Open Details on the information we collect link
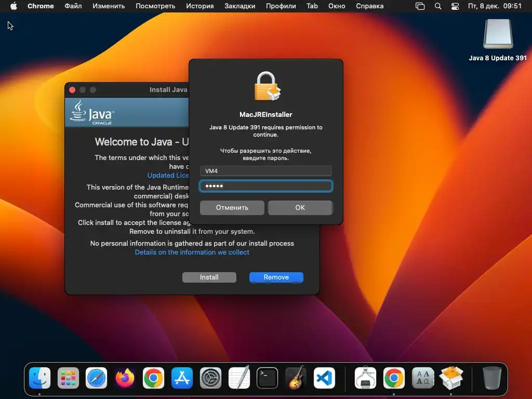 tap(192, 252)
